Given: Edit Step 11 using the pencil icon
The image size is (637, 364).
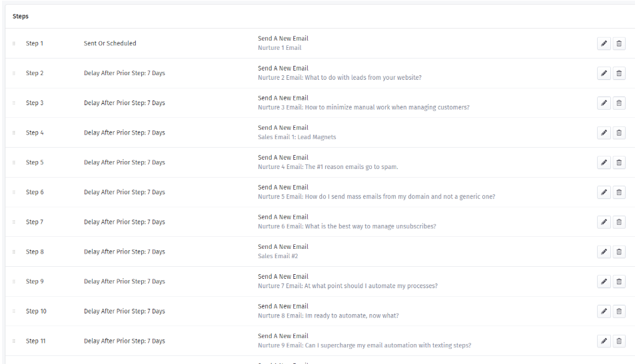Looking at the screenshot, I should (604, 341).
